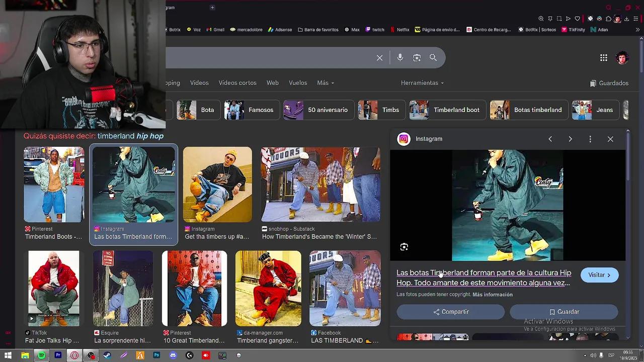644x362 pixels.
Task: Click the Visitar button
Action: [x=600, y=275]
